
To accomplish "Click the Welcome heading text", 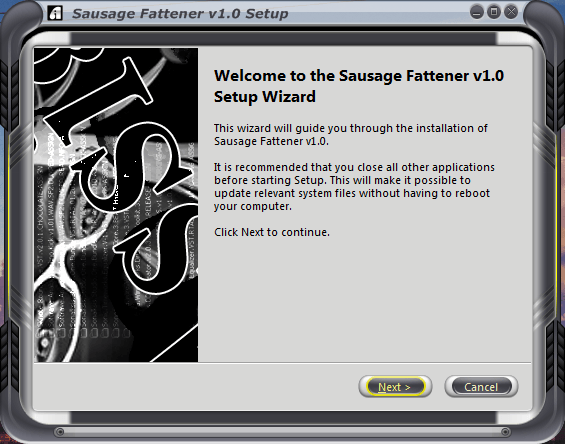I will click(x=359, y=86).
